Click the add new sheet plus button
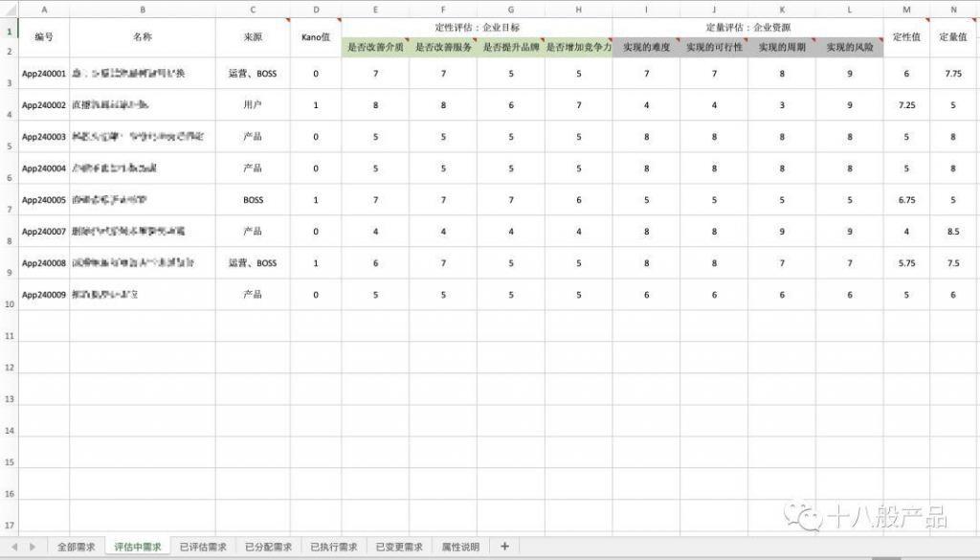This screenshot has width=980, height=560. (x=504, y=547)
